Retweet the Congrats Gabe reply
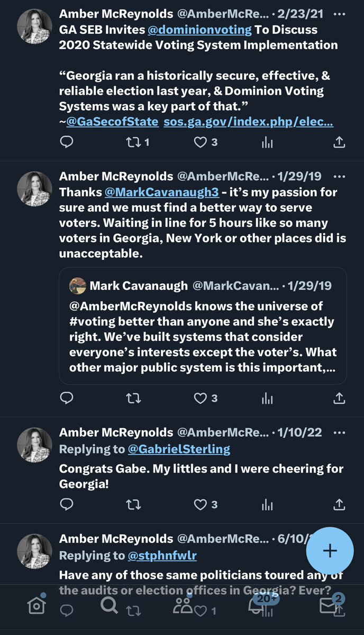This screenshot has width=364, height=635. 133,505
